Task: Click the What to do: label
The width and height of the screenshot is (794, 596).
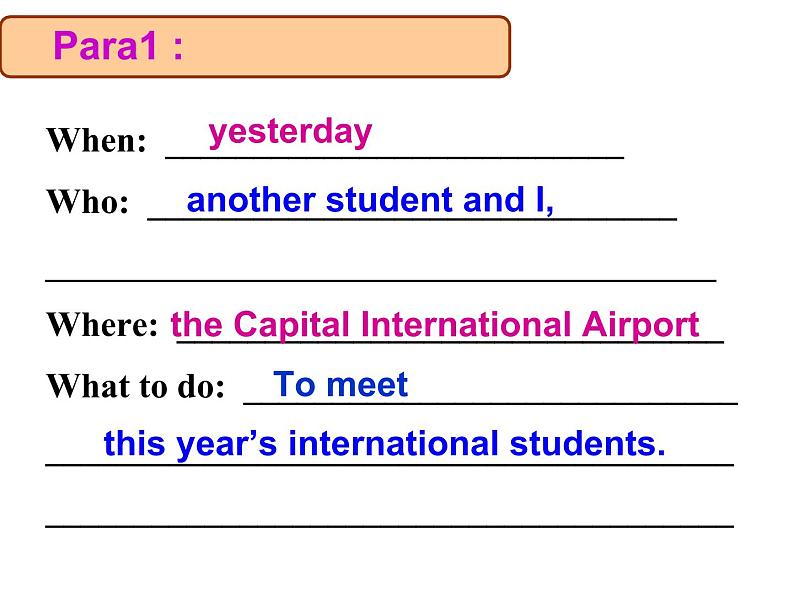Action: (x=135, y=386)
